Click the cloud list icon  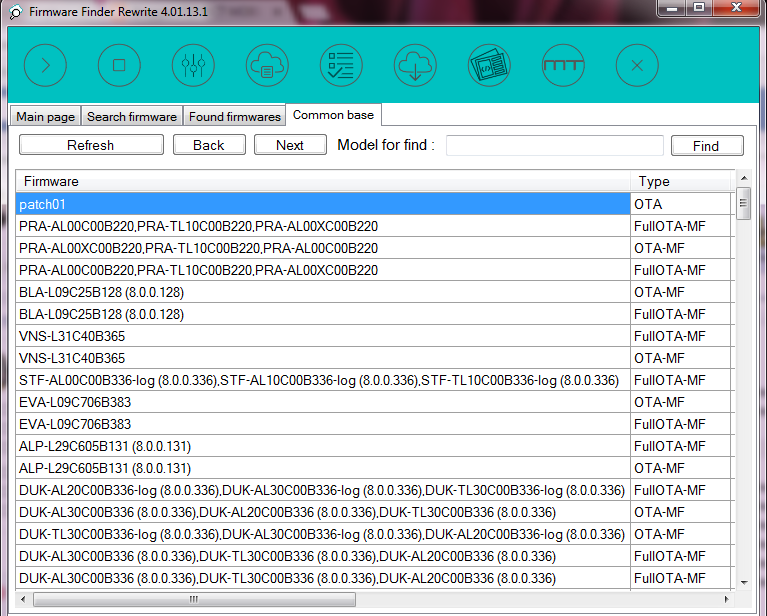pyautogui.click(x=267, y=65)
